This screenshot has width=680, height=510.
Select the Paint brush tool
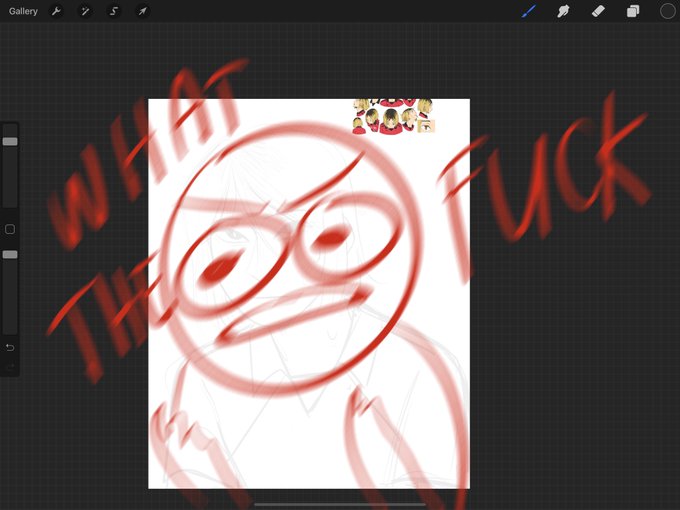(x=529, y=11)
